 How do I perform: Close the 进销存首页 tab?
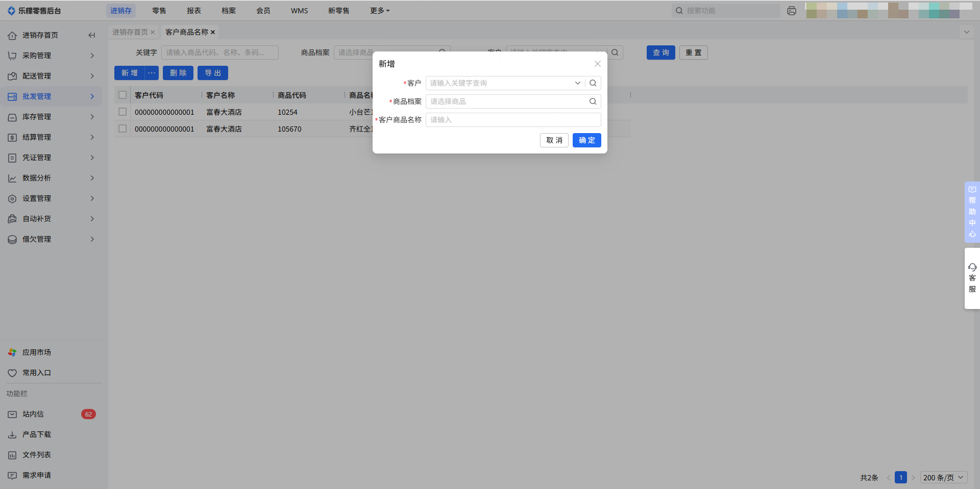click(x=153, y=32)
